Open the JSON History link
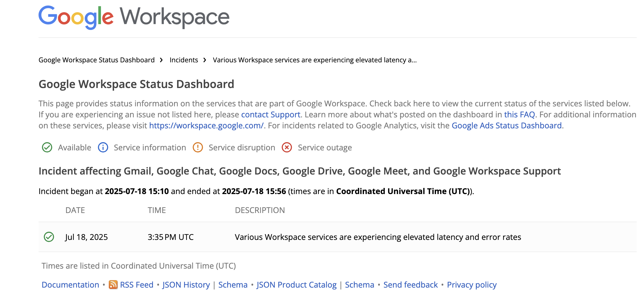Viewport: 644px width, 294px height. click(186, 285)
